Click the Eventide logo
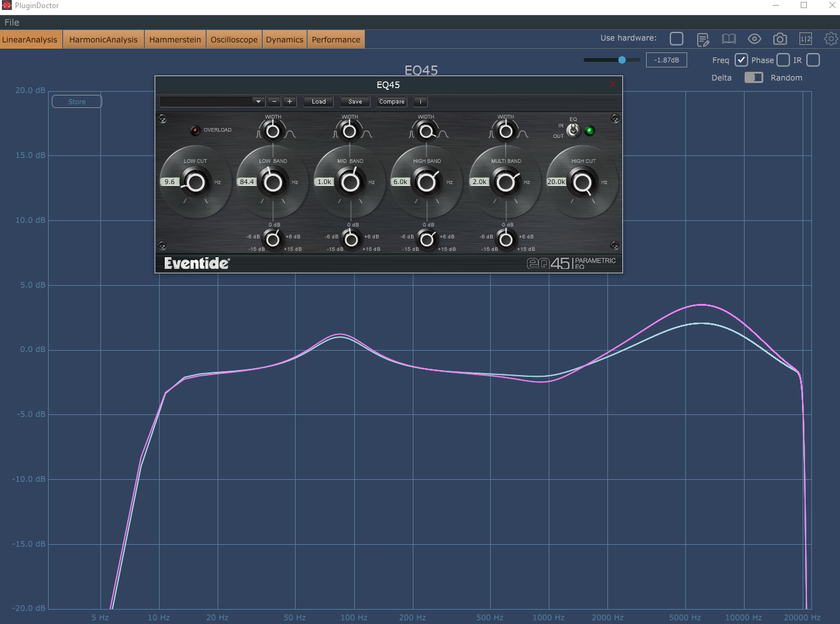This screenshot has width=840, height=624. click(197, 263)
